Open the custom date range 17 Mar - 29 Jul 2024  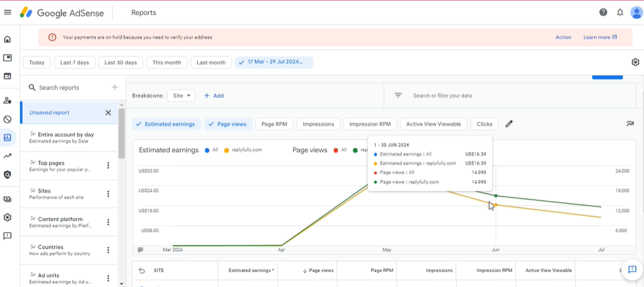(x=274, y=63)
